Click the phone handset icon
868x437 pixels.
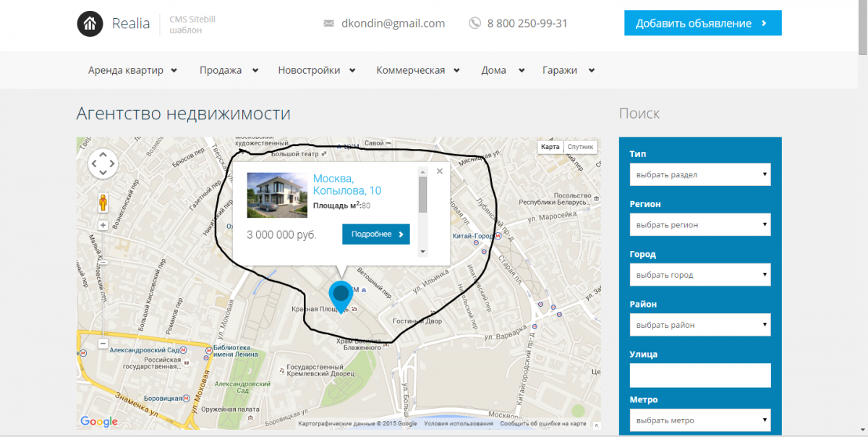[475, 23]
